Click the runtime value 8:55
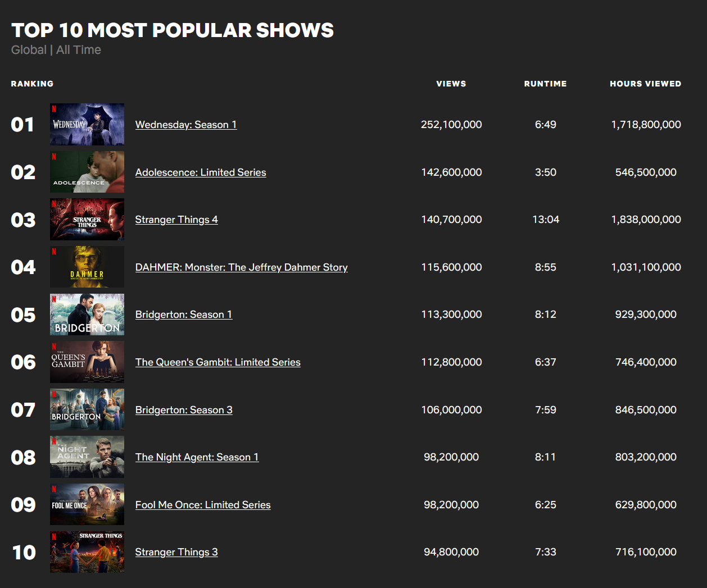The width and height of the screenshot is (707, 588). pos(545,267)
